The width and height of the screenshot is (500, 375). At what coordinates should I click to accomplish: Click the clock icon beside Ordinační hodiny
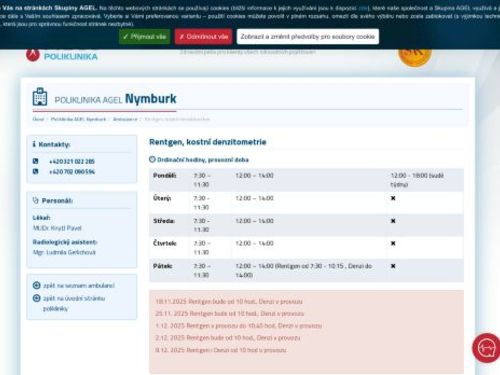point(152,159)
